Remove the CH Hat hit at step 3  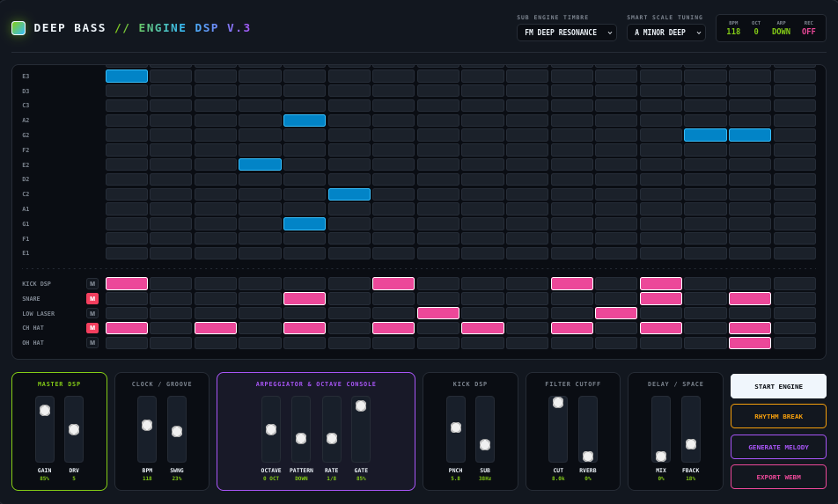pyautogui.click(x=216, y=328)
